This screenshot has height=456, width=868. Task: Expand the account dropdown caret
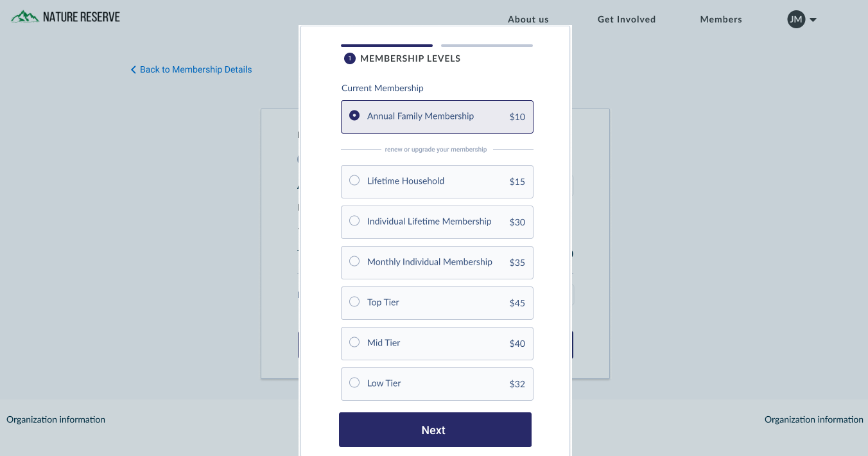click(813, 20)
